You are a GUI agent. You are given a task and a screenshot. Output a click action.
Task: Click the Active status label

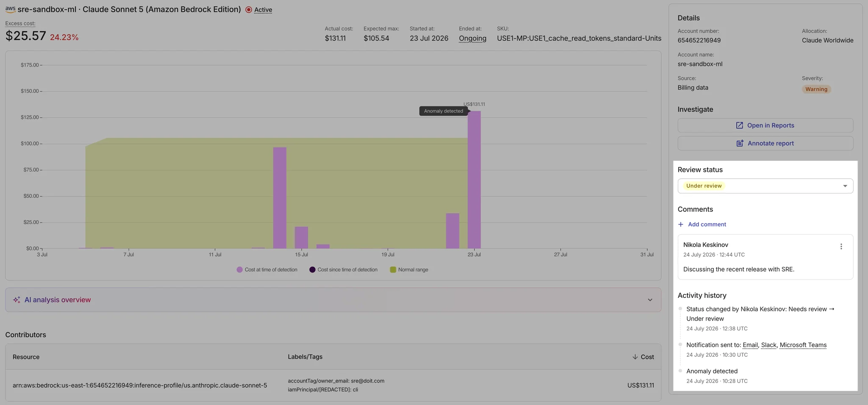263,10
